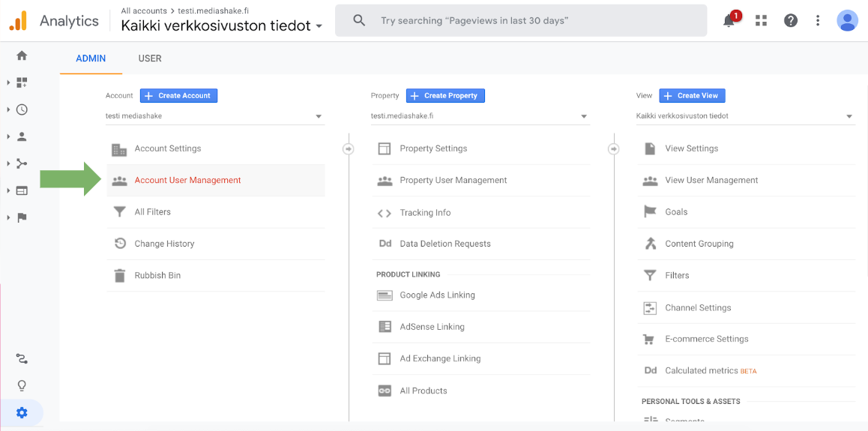Open View User Management

(x=747, y=181)
